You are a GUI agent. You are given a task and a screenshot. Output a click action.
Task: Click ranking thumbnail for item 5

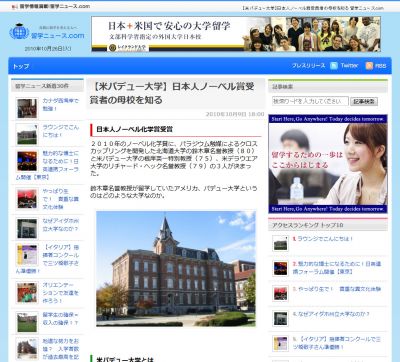coord(280,344)
